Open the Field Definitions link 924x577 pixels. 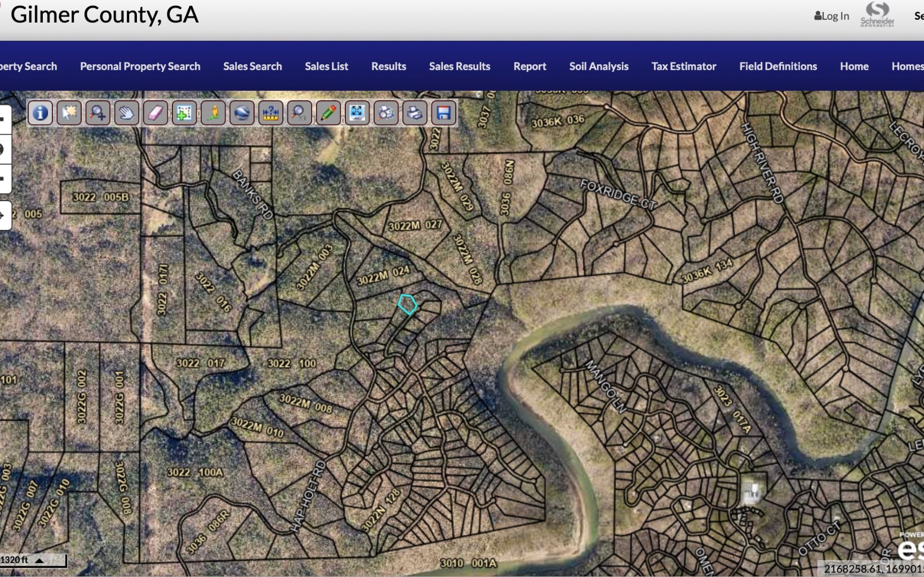click(778, 66)
